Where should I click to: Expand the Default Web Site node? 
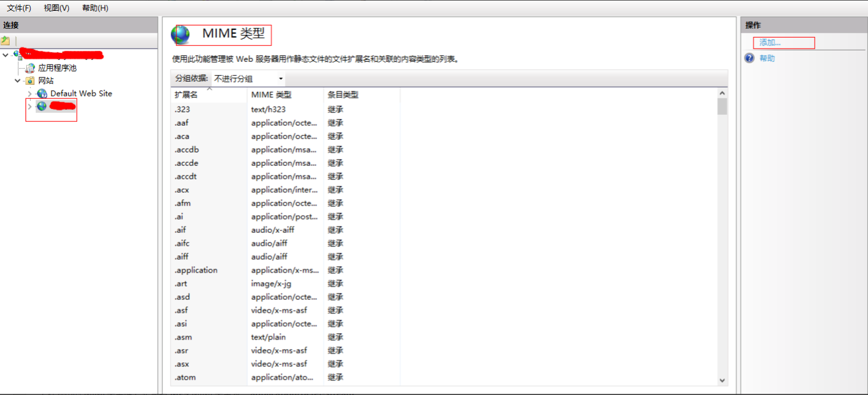tap(29, 94)
